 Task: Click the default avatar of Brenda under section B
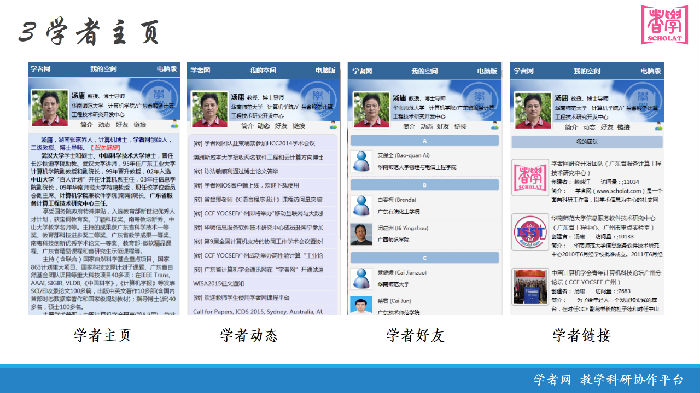[361, 205]
